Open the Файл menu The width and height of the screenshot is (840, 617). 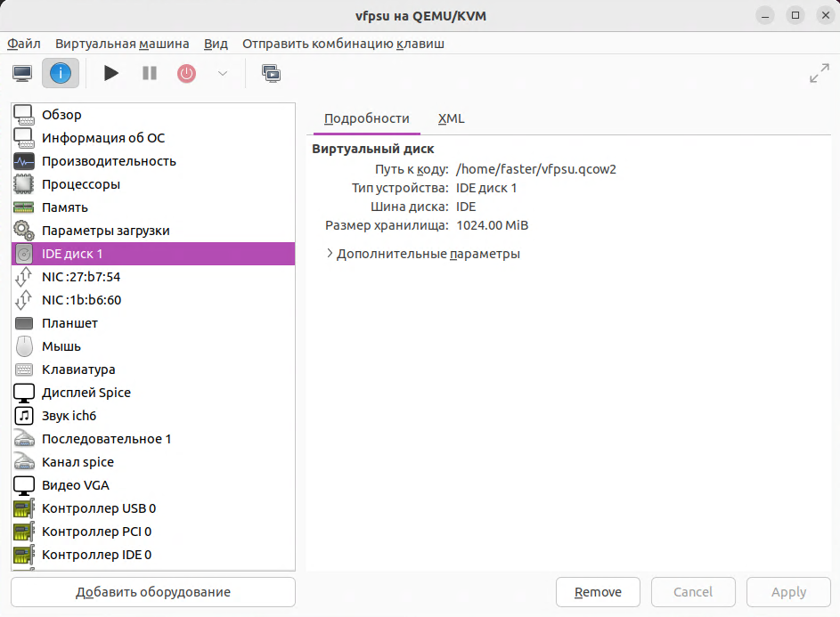(x=24, y=43)
